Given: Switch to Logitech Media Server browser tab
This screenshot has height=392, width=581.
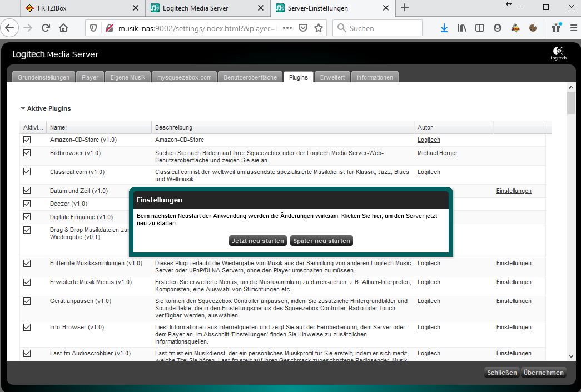Looking at the screenshot, I should tap(208, 8).
